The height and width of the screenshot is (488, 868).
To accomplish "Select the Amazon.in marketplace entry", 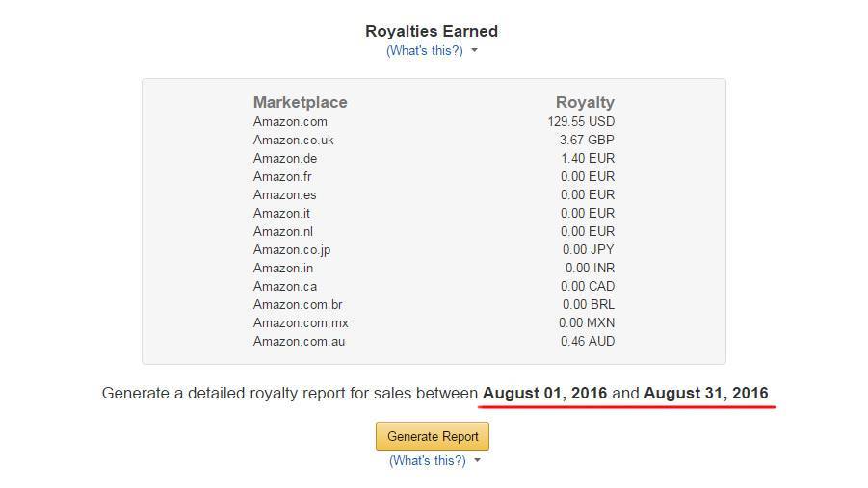I will pos(282,268).
